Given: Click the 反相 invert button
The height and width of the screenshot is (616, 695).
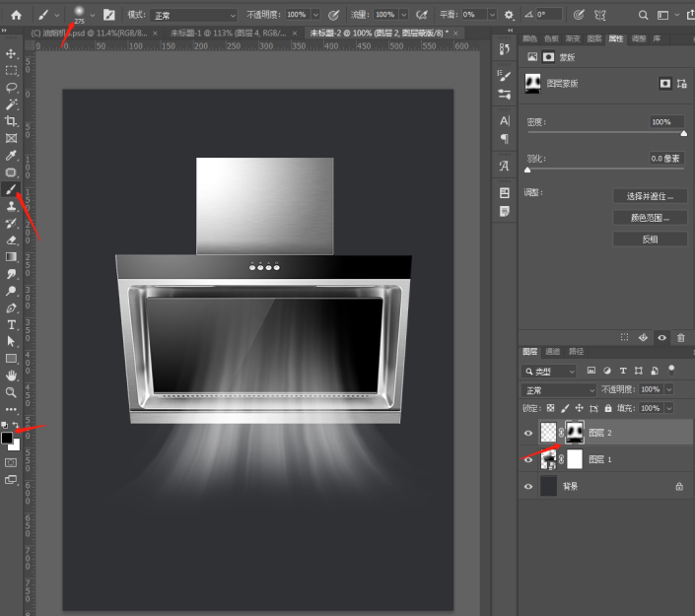Looking at the screenshot, I should 650,240.
